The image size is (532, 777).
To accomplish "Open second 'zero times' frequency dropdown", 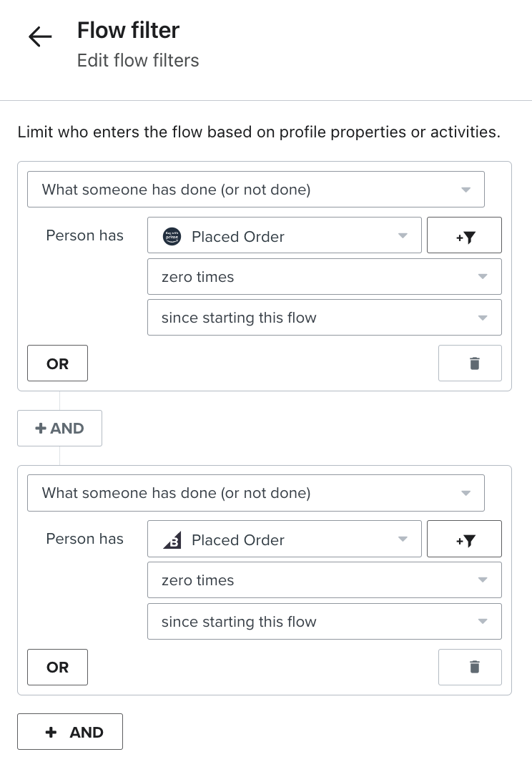I will pos(324,580).
